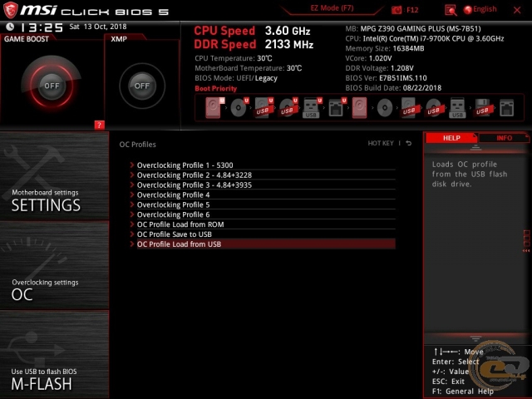Close the BIOS with the X icon
Image resolution: width=532 pixels, height=399 pixels.
(517, 10)
